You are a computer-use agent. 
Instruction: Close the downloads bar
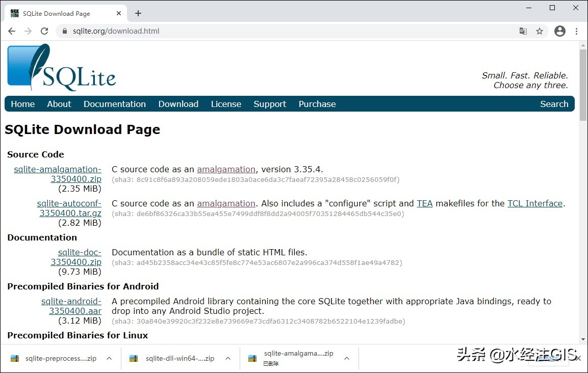click(x=579, y=358)
